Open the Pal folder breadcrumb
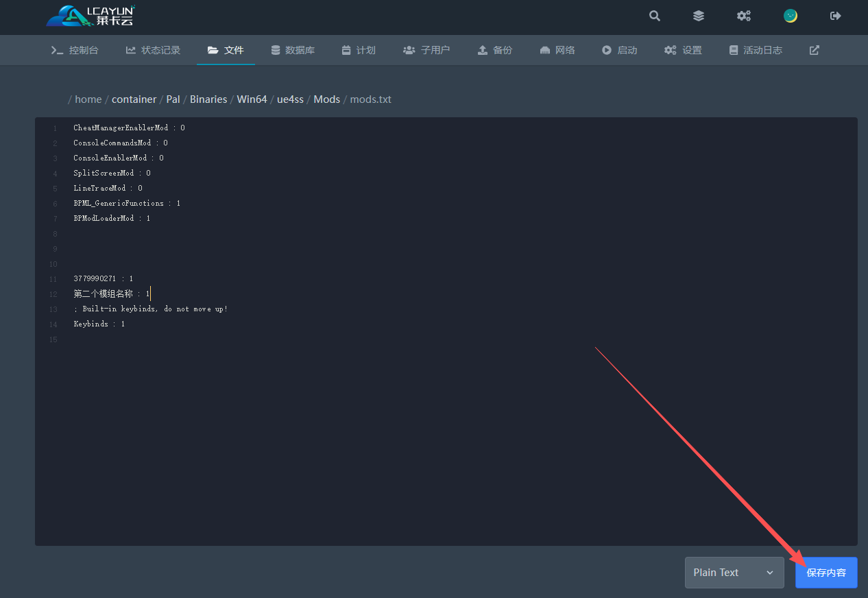The image size is (868, 598). click(173, 99)
